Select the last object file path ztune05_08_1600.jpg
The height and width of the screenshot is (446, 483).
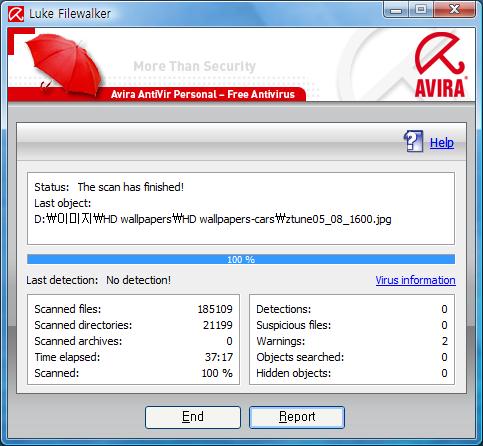pyautogui.click(x=213, y=219)
